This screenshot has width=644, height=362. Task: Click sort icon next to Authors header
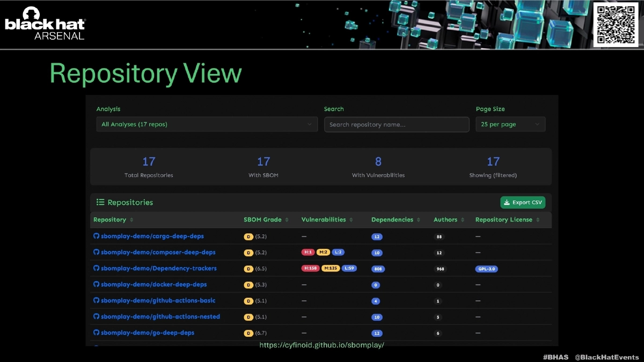(x=463, y=220)
